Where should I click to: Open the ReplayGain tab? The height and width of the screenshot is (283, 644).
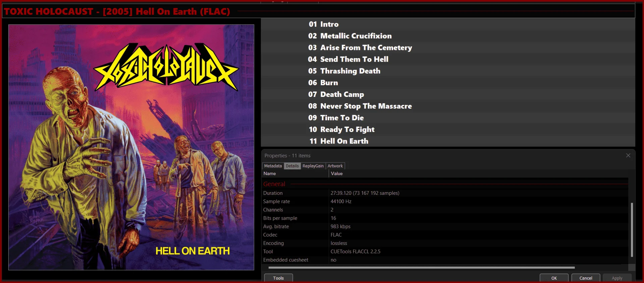click(x=313, y=166)
